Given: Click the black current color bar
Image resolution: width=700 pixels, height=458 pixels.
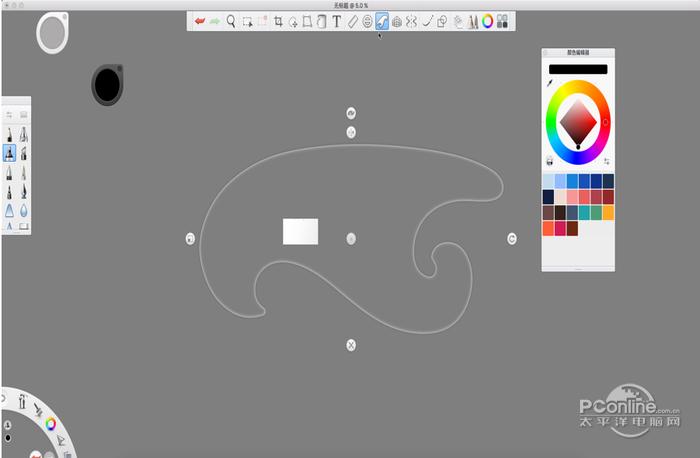Looking at the screenshot, I should (578, 69).
